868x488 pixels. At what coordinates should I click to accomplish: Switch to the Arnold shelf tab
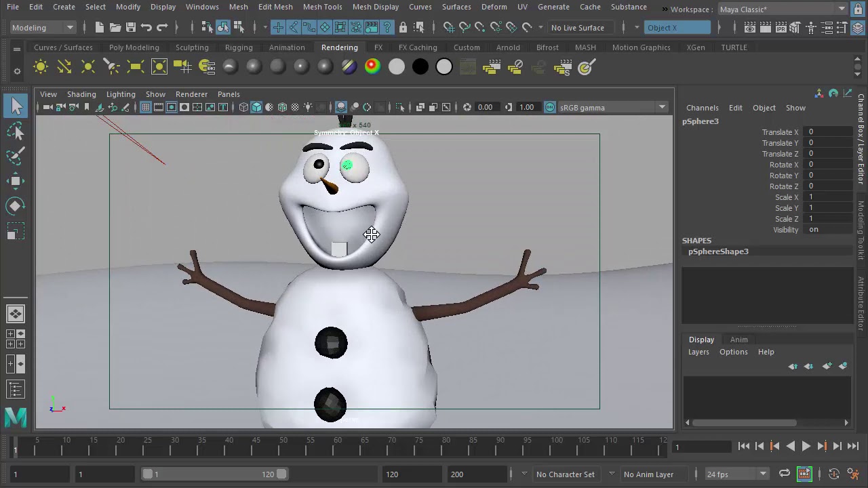pos(508,47)
